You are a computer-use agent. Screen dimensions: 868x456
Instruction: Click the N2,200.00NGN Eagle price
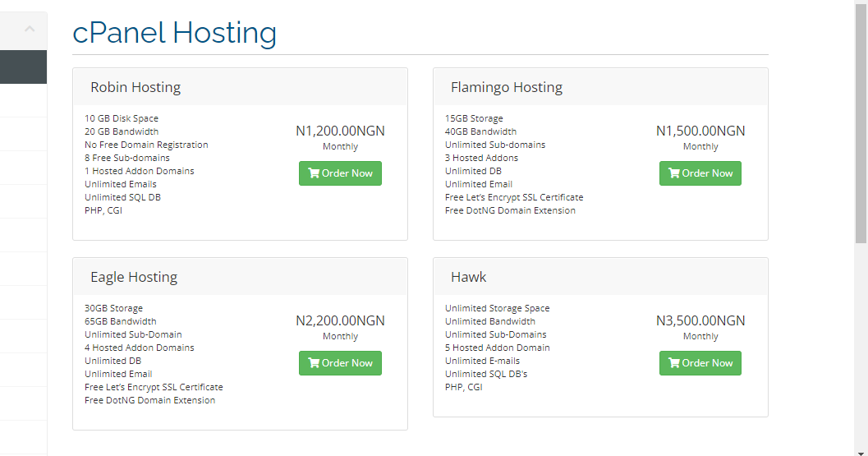click(340, 320)
